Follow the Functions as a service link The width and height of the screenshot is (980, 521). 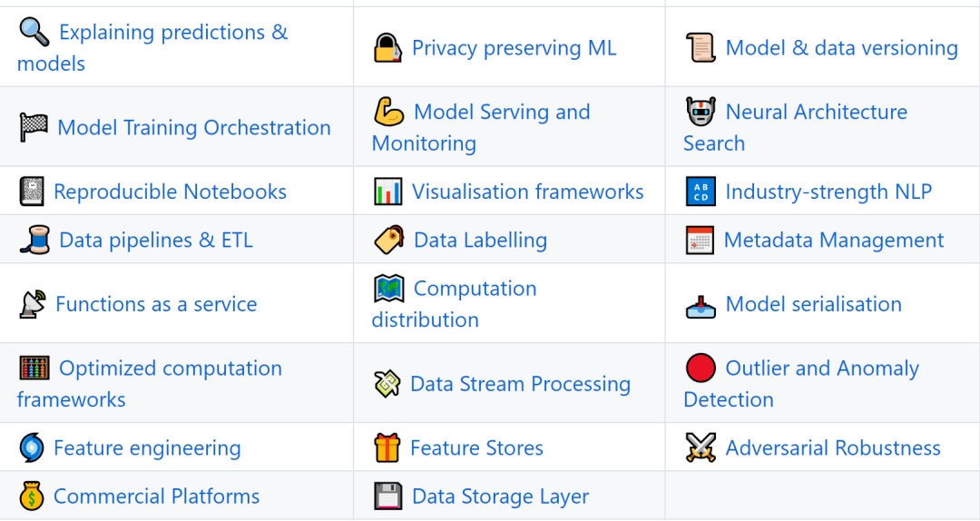click(156, 304)
